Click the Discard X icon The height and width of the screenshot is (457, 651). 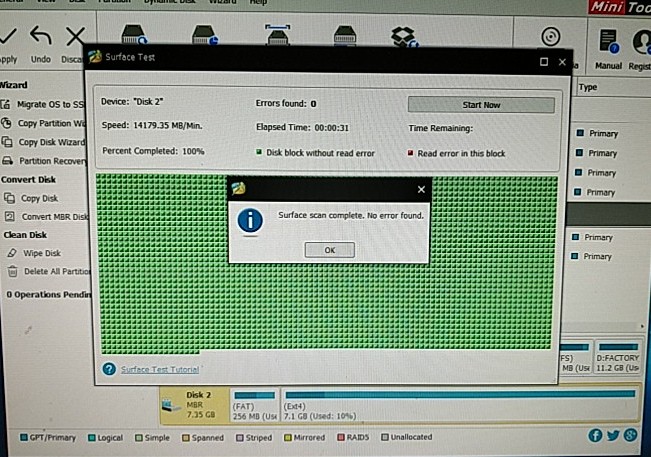click(x=75, y=37)
